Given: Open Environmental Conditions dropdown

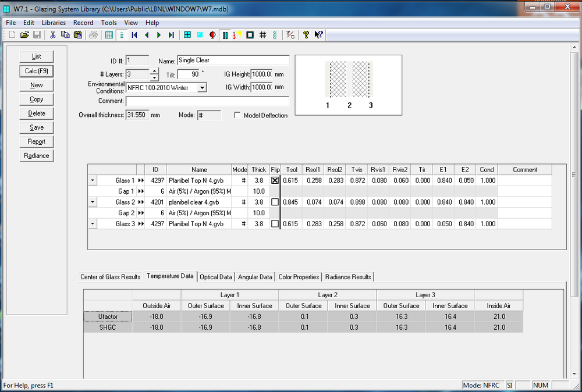Looking at the screenshot, I should tap(201, 88).
